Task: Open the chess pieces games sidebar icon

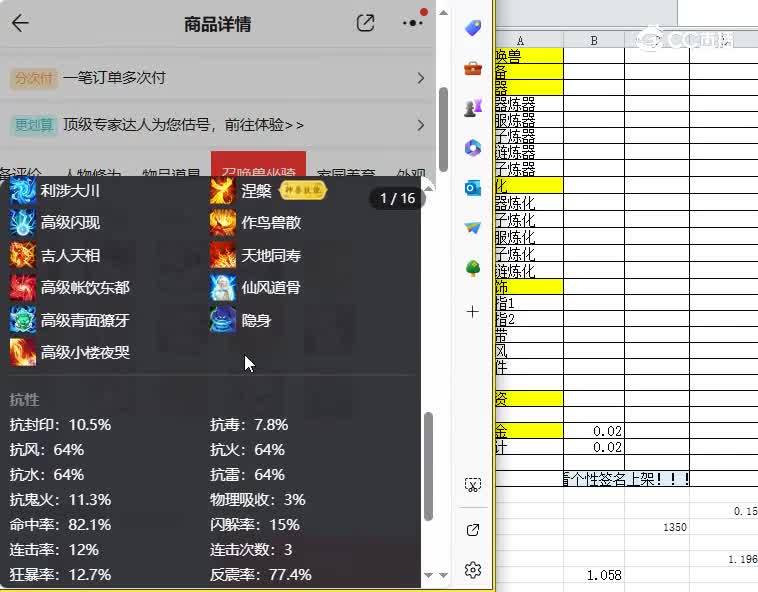Action: coord(473,107)
